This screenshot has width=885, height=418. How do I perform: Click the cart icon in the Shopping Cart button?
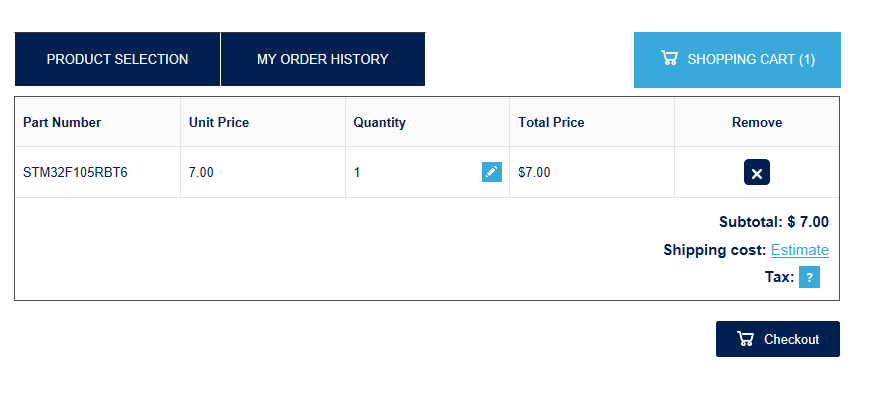tap(669, 58)
